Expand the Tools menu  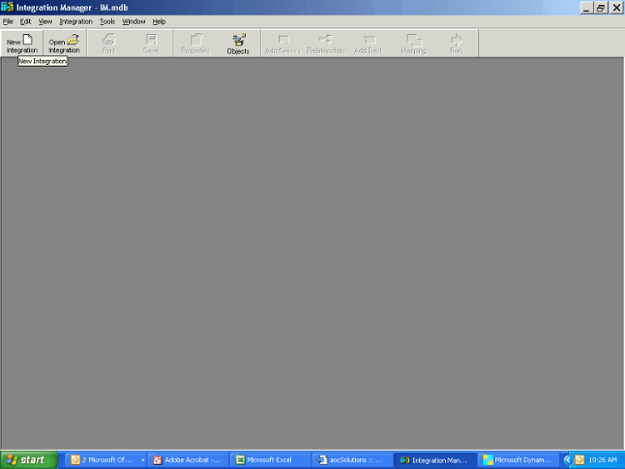pyautogui.click(x=107, y=21)
